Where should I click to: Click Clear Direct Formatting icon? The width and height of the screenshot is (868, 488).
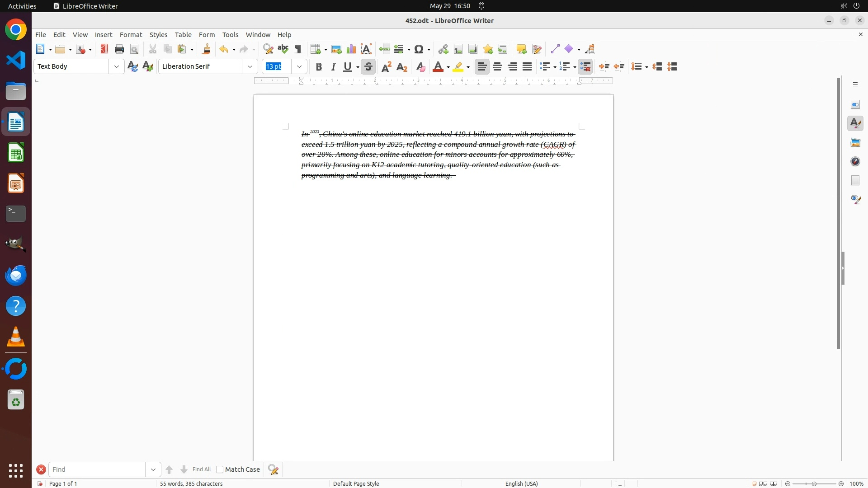click(420, 67)
